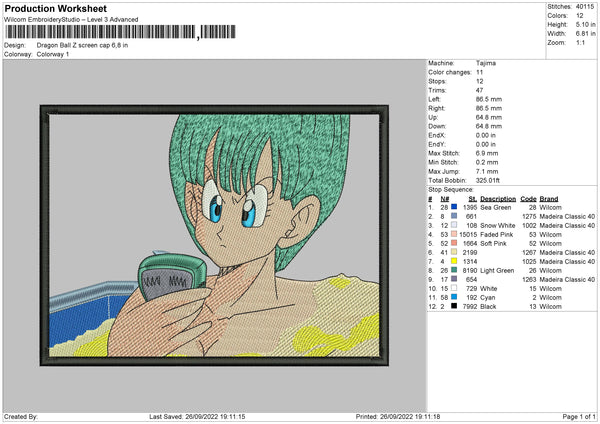600x424 pixels.
Task: Click the 'Description' column header
Action: [498, 199]
